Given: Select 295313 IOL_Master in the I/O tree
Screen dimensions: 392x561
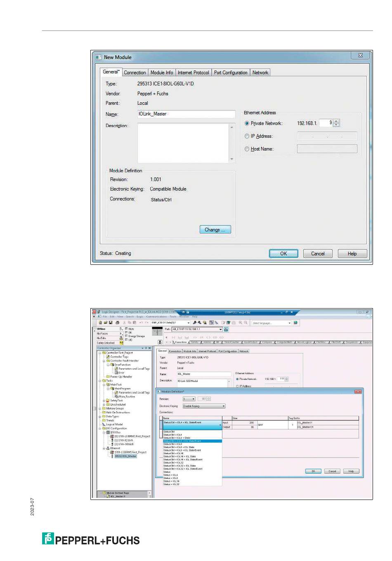Looking at the screenshot, I should (125, 456).
